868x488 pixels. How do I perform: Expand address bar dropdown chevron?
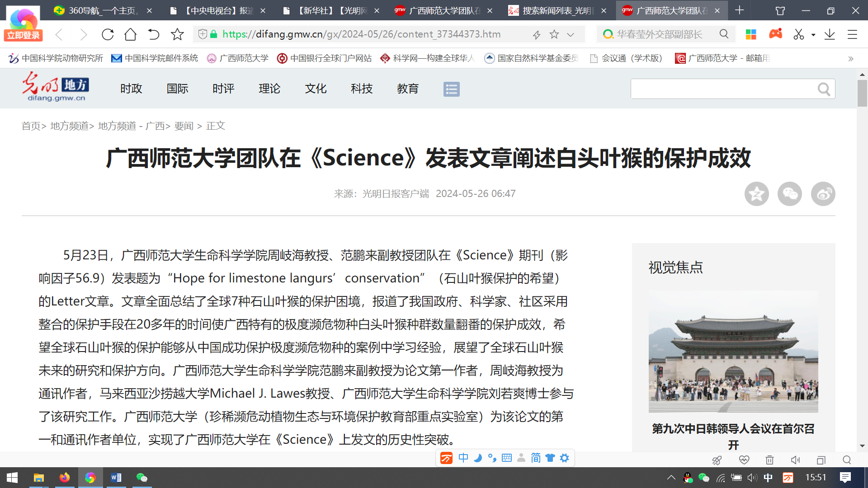(x=571, y=34)
